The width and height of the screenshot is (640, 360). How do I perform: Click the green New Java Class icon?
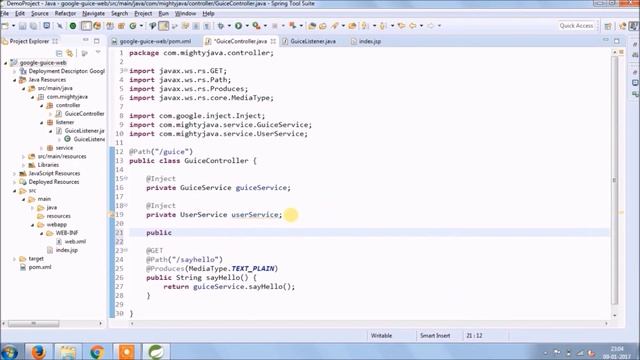click(x=133, y=26)
